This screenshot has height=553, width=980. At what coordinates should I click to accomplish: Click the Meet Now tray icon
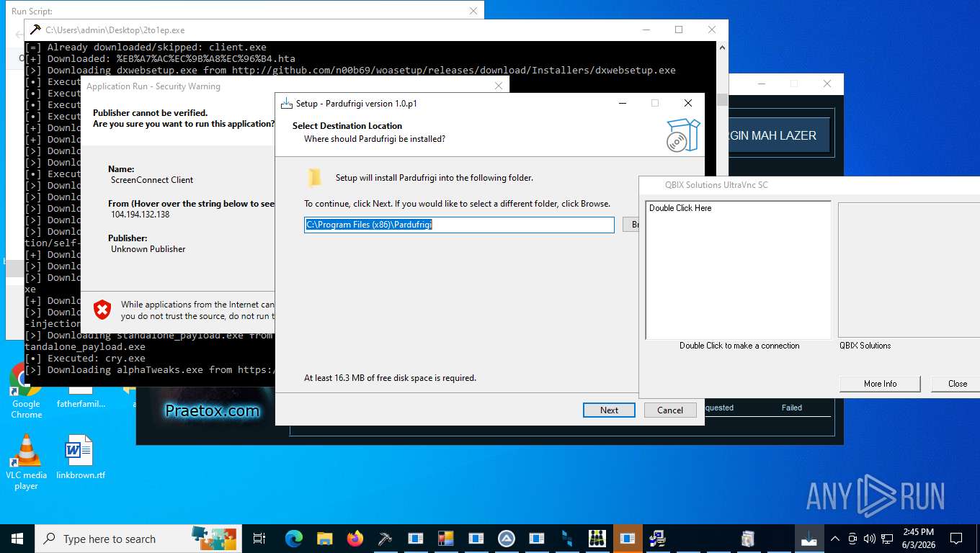coord(852,539)
